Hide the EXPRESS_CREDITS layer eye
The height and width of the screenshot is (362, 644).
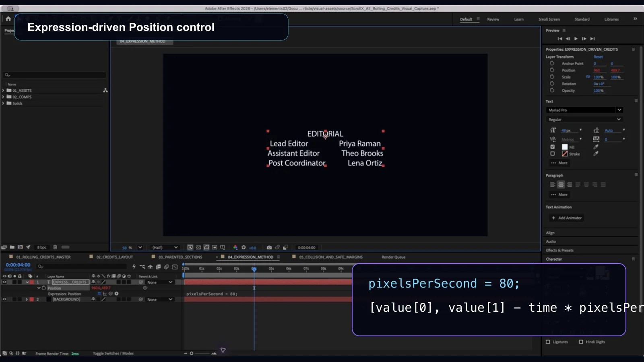[x=4, y=282]
